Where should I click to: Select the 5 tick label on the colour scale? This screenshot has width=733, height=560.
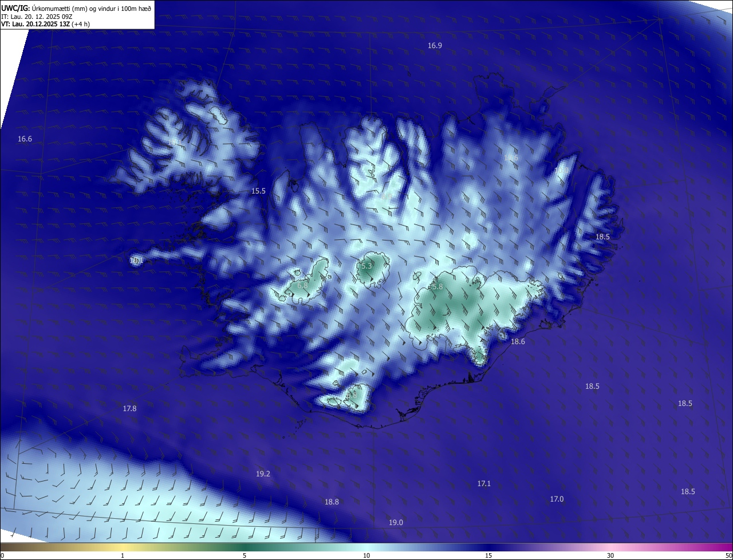pyautogui.click(x=245, y=555)
